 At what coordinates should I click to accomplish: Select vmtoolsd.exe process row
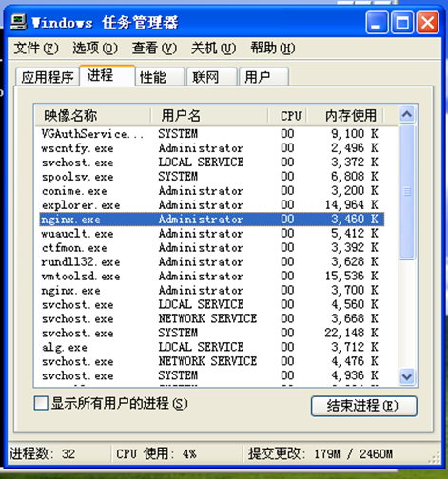[x=212, y=276]
